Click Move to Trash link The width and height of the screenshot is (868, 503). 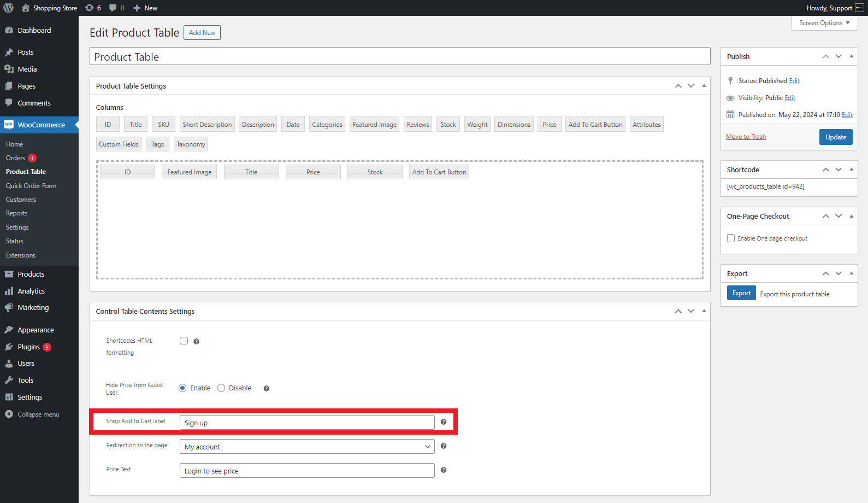(746, 137)
